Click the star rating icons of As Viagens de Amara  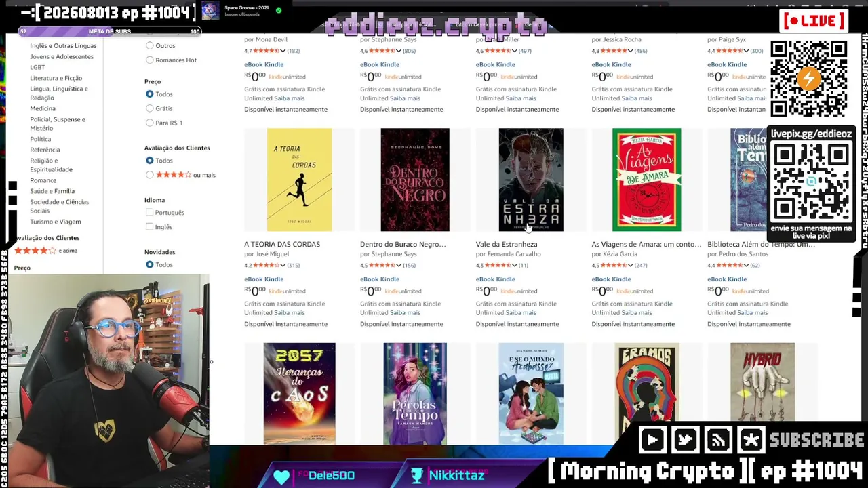tap(614, 266)
